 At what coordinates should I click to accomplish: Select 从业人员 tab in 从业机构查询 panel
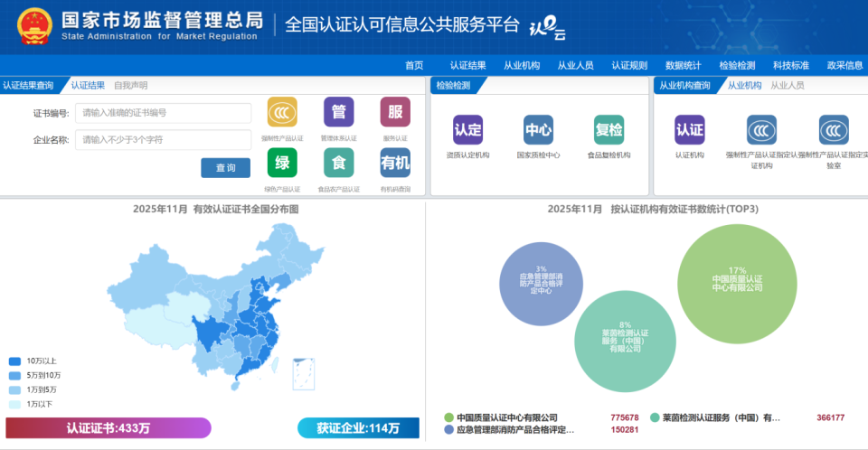(788, 85)
